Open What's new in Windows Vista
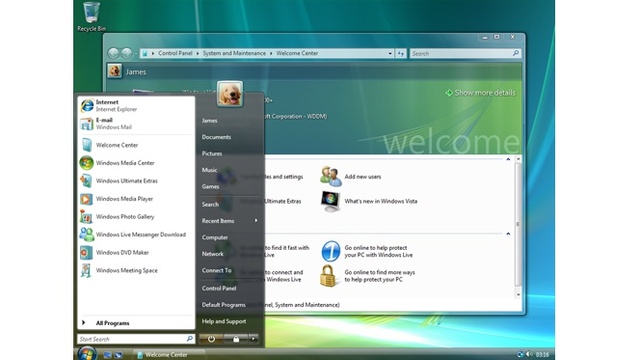640x360 pixels. tap(369, 201)
